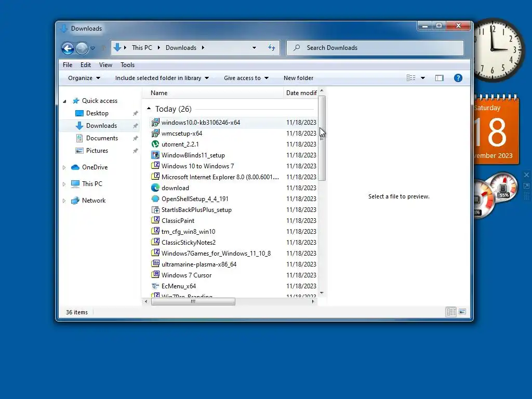Click the Forward navigation arrow
The height and width of the screenshot is (399, 532).
[x=82, y=48]
